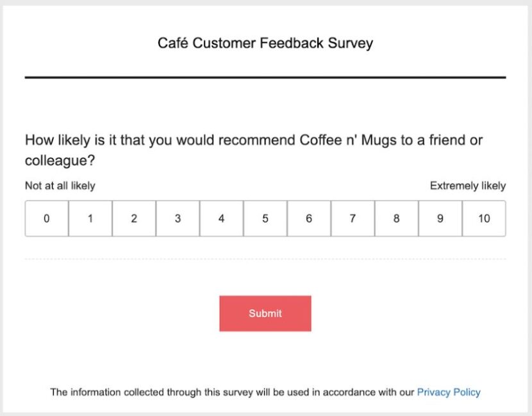Image resolution: width=532 pixels, height=416 pixels.
Task: Select rating 4 on the scale
Action: pos(221,218)
